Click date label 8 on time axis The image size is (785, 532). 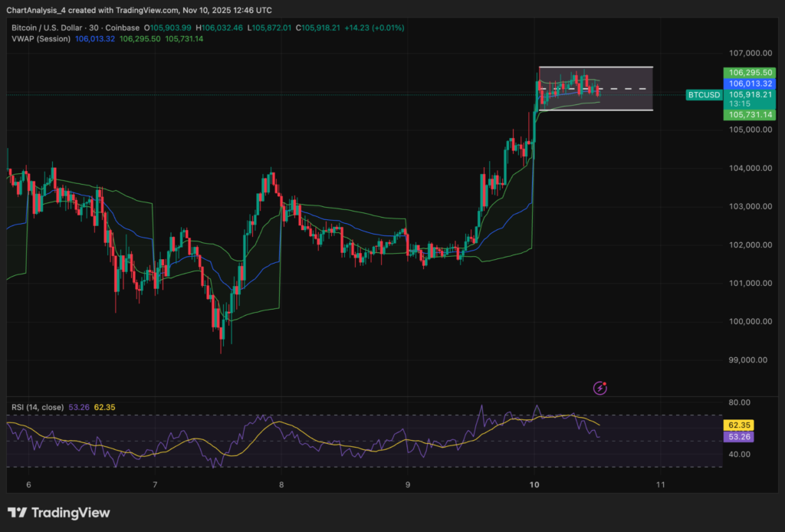pos(281,485)
